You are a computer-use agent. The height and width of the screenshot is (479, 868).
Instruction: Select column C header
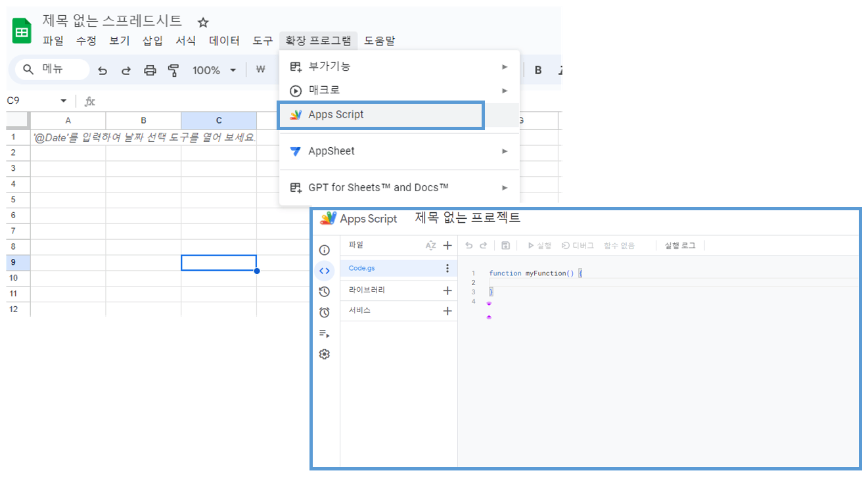point(219,120)
